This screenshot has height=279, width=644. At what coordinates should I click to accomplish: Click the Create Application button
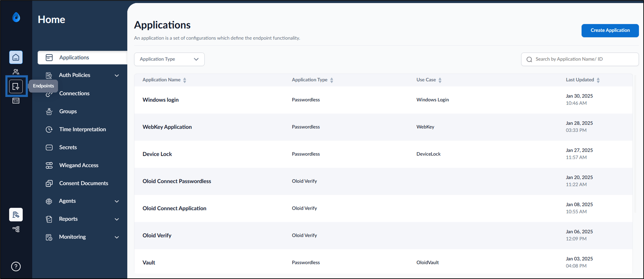[x=610, y=31]
